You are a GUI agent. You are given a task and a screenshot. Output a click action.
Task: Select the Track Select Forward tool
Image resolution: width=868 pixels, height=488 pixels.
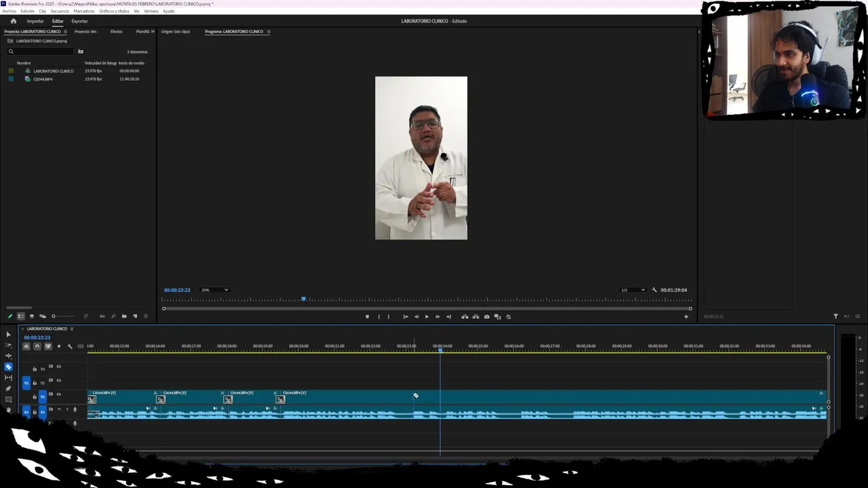click(8, 345)
